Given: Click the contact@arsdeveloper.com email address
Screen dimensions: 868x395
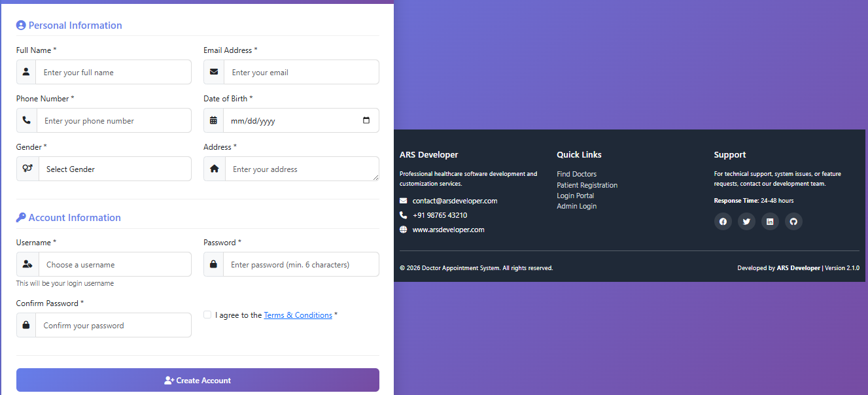Looking at the screenshot, I should (x=455, y=201).
